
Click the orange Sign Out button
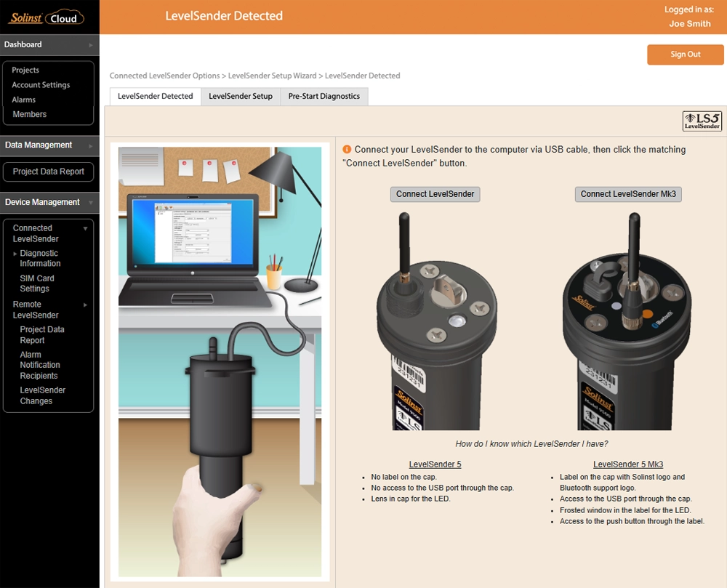point(685,55)
